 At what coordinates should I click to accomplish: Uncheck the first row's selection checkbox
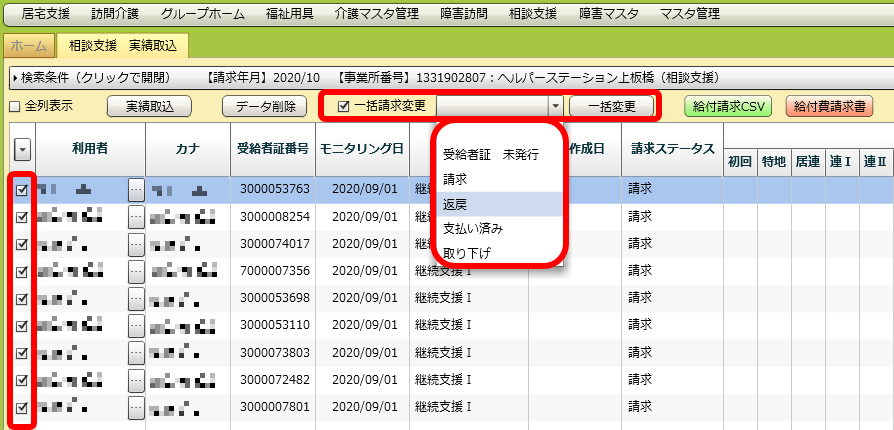click(x=22, y=188)
